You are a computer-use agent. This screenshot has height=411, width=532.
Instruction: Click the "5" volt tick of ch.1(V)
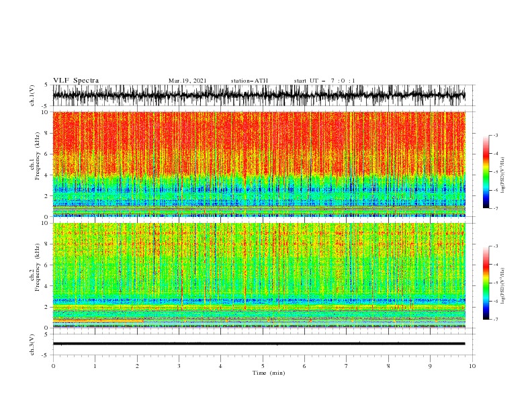[46, 85]
